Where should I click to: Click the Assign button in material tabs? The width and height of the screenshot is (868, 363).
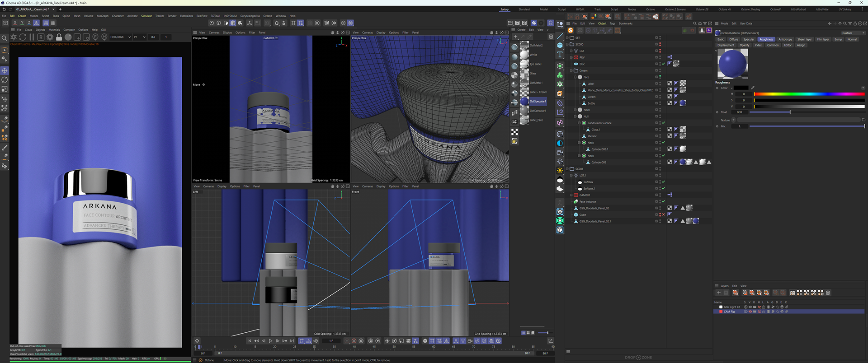801,45
